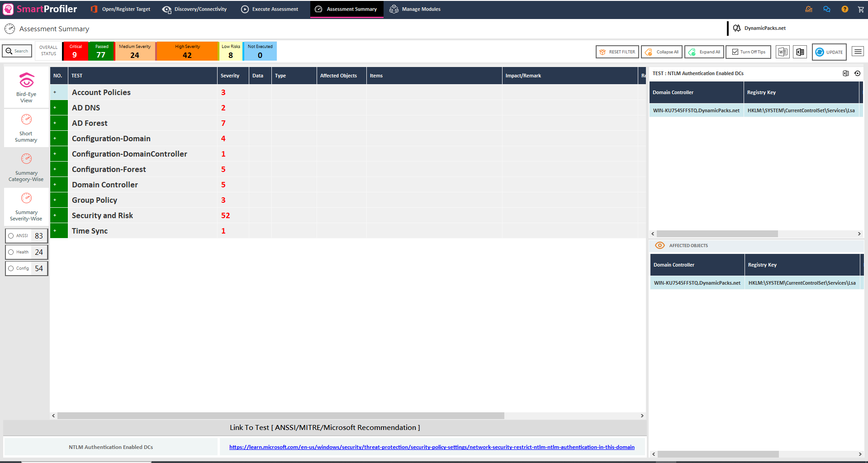
Task: Filter by Not Executed tile
Action: click(x=260, y=51)
